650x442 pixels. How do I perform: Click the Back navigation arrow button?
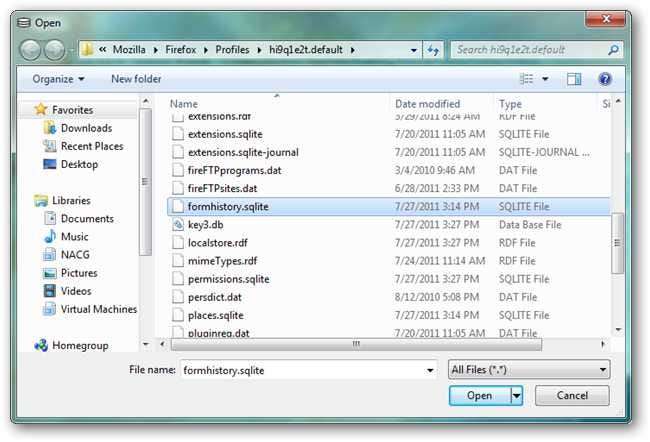click(x=30, y=51)
